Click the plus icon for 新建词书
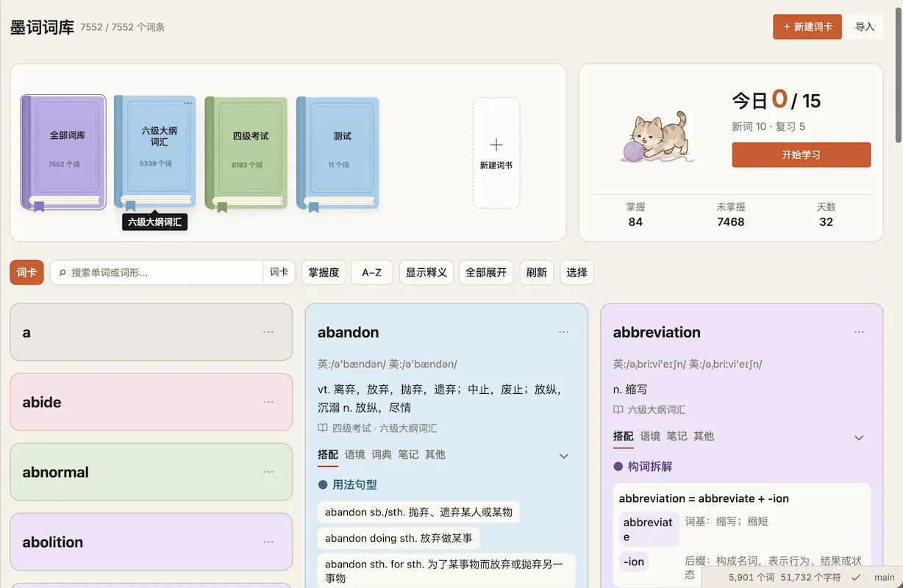This screenshot has width=903, height=588. 496,144
